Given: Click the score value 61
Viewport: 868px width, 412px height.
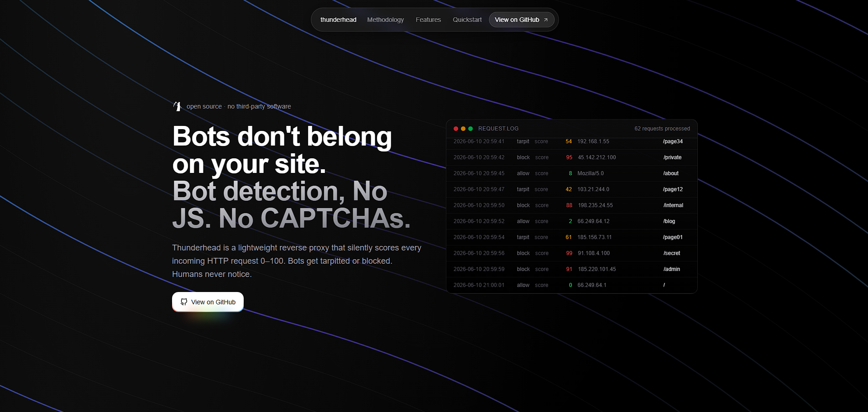Looking at the screenshot, I should point(569,237).
